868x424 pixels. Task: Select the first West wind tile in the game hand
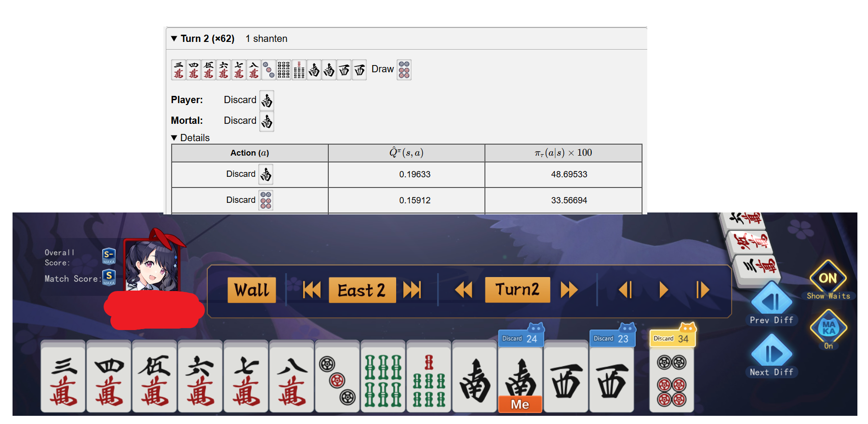566,377
